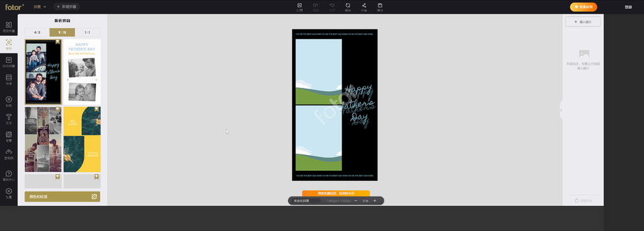Select the text T tool
Viewport: 644px width, 231px height.
click(x=9, y=119)
